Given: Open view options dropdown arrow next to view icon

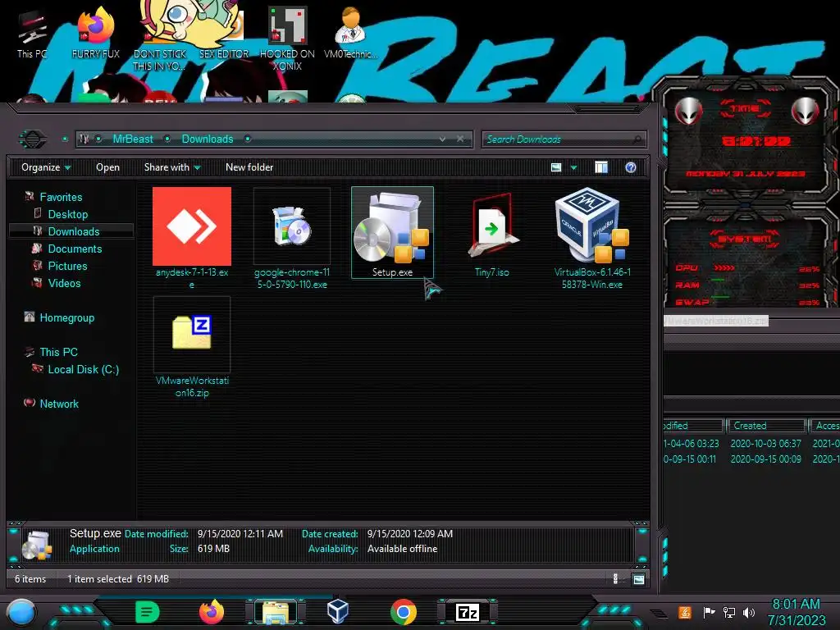Looking at the screenshot, I should click(573, 167).
